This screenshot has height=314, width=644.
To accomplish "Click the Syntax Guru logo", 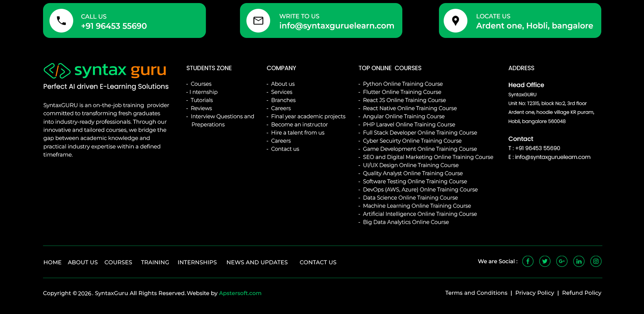I will (x=105, y=70).
